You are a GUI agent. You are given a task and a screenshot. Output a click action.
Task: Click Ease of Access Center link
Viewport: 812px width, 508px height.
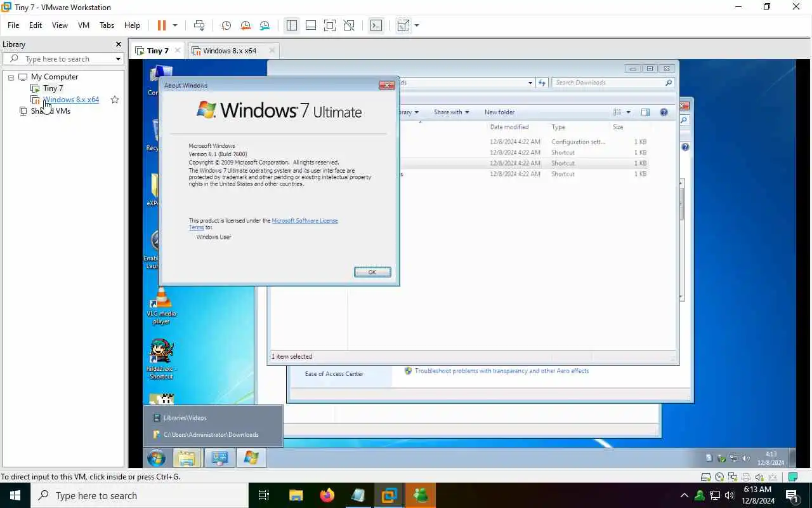[334, 374]
